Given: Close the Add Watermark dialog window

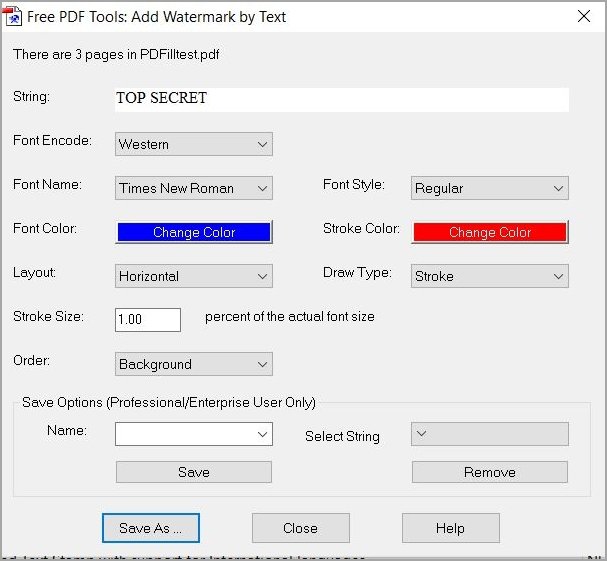Looking at the screenshot, I should pyautogui.click(x=584, y=15).
